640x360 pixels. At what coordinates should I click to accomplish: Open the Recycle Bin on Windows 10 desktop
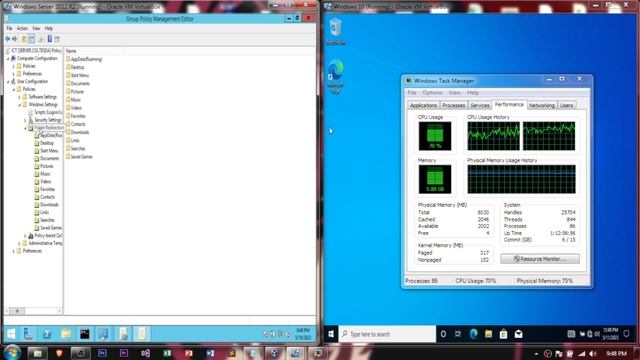pos(336,31)
